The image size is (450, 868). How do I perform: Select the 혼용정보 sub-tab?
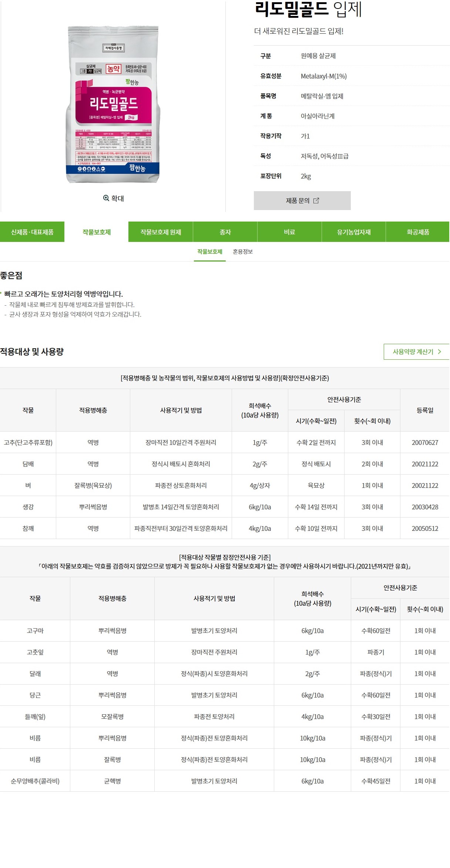tap(243, 252)
